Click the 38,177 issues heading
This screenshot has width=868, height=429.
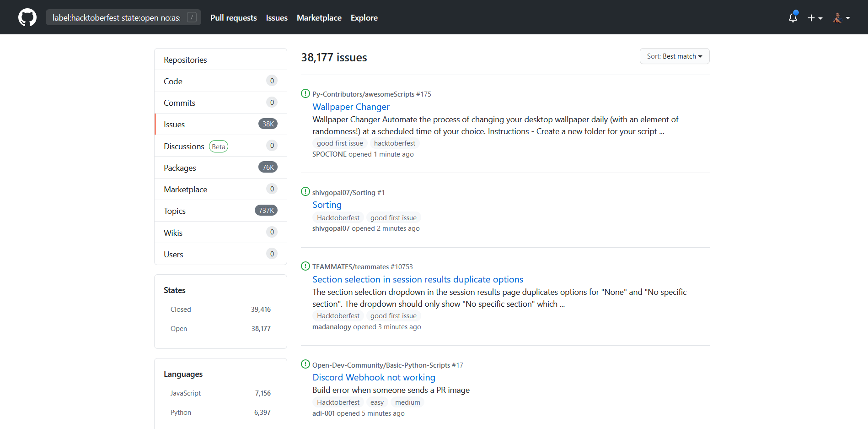334,58
